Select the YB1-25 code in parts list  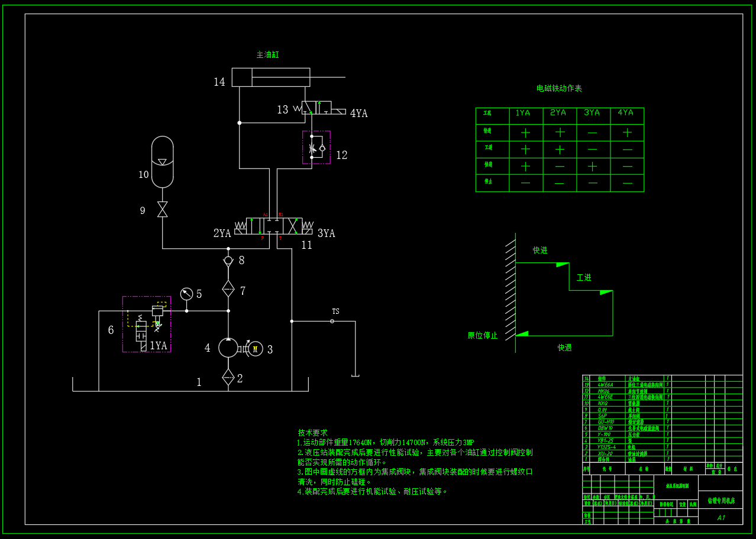606,441
